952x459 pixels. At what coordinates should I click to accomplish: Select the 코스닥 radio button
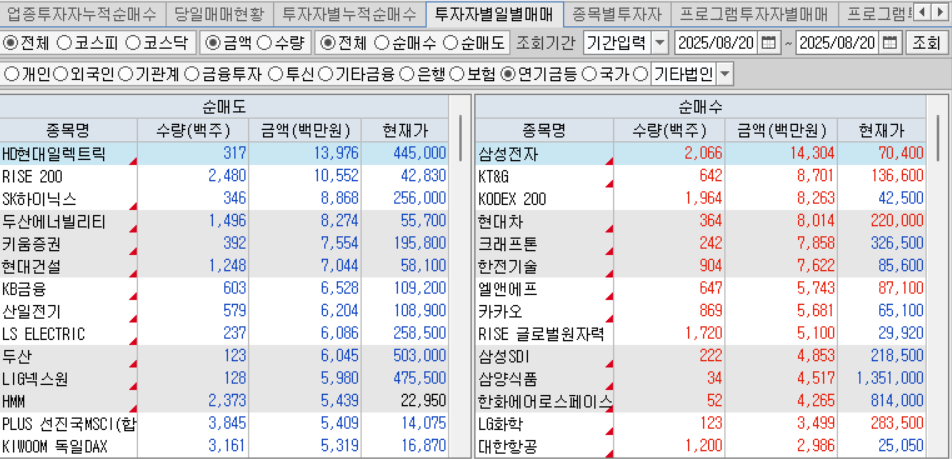134,43
